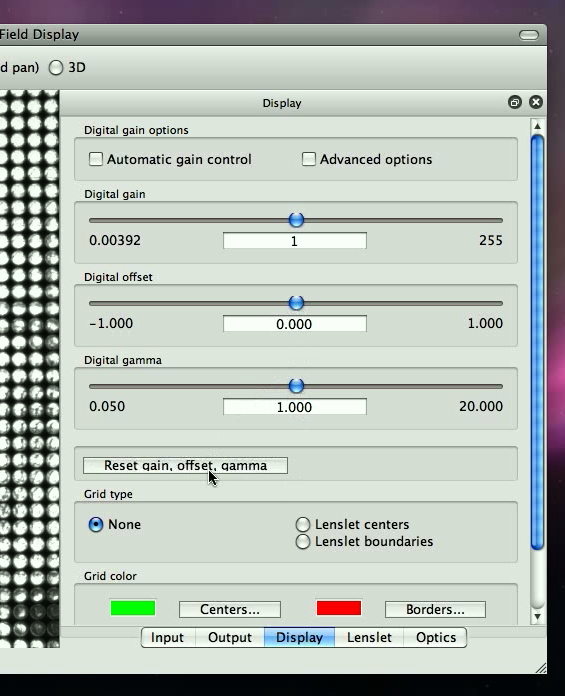Select the 3D view radio button
This screenshot has height=696, width=565.
56,67
